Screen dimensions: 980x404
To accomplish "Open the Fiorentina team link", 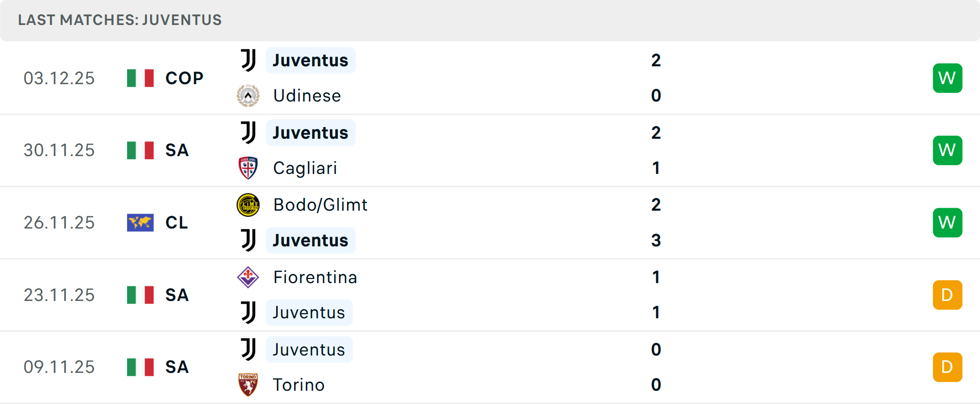I will tap(315, 277).
